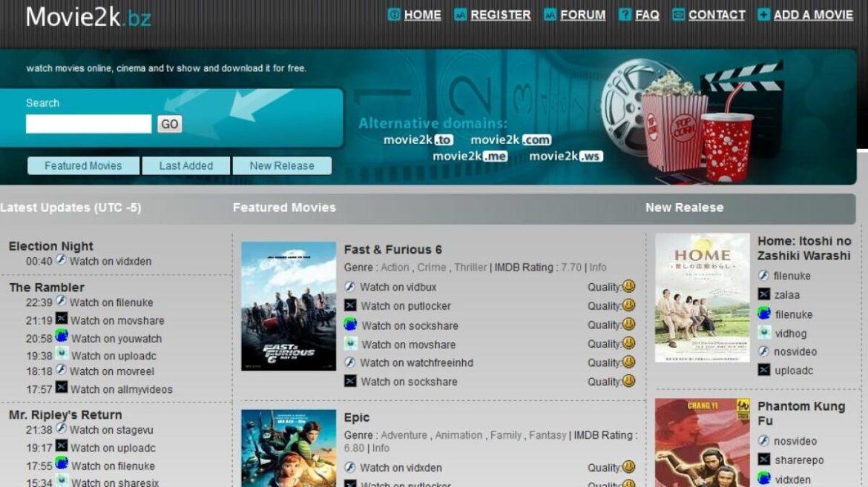Click the envelope icon beside CONTACT
This screenshot has height=487, width=868.
click(x=677, y=13)
